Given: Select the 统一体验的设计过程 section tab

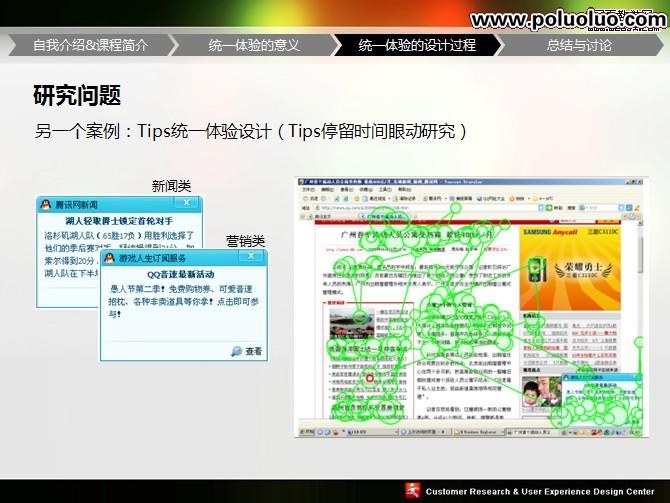Looking at the screenshot, I should point(417,45).
